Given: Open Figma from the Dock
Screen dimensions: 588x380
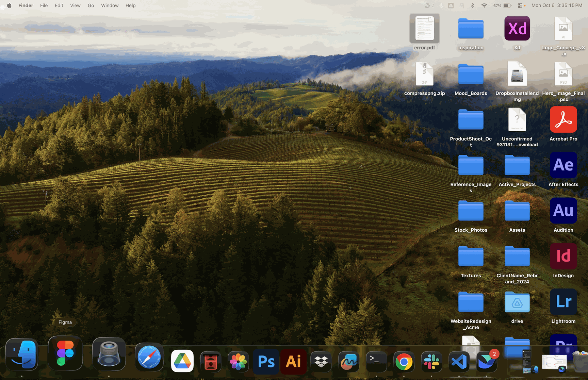Looking at the screenshot, I should [x=65, y=353].
